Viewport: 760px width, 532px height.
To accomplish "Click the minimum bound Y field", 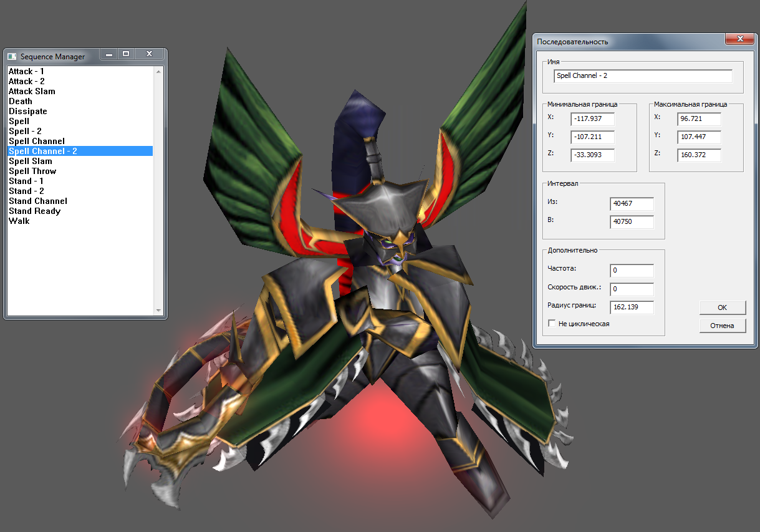I will [x=592, y=137].
